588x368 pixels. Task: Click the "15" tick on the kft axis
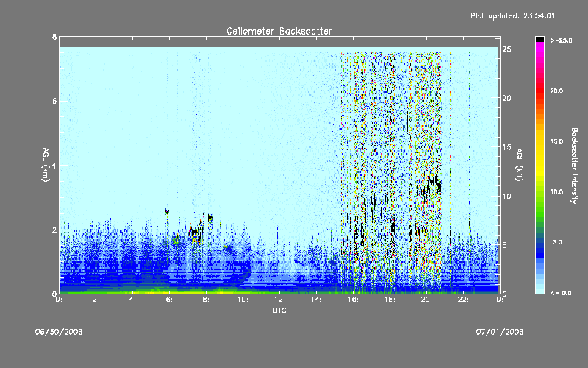(x=506, y=147)
